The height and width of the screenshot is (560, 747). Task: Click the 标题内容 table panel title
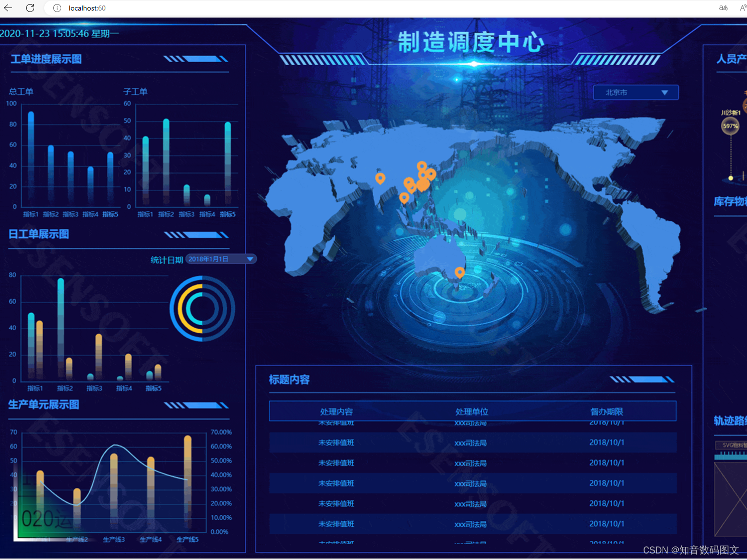tap(289, 380)
